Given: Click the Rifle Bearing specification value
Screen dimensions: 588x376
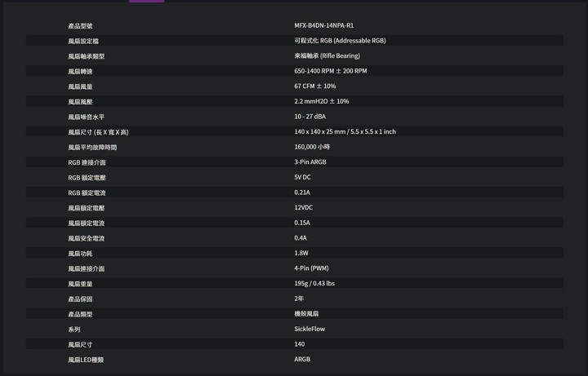Looking at the screenshot, I should (327, 55).
